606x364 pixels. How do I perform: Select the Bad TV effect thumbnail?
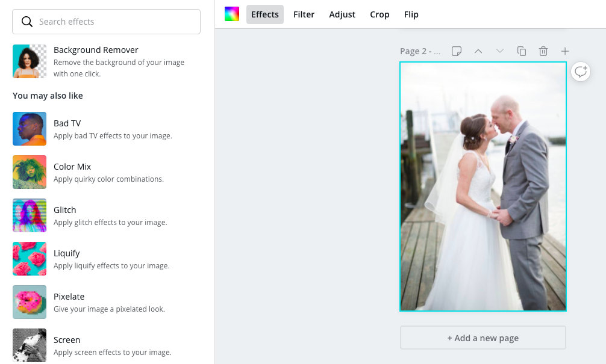coord(30,129)
